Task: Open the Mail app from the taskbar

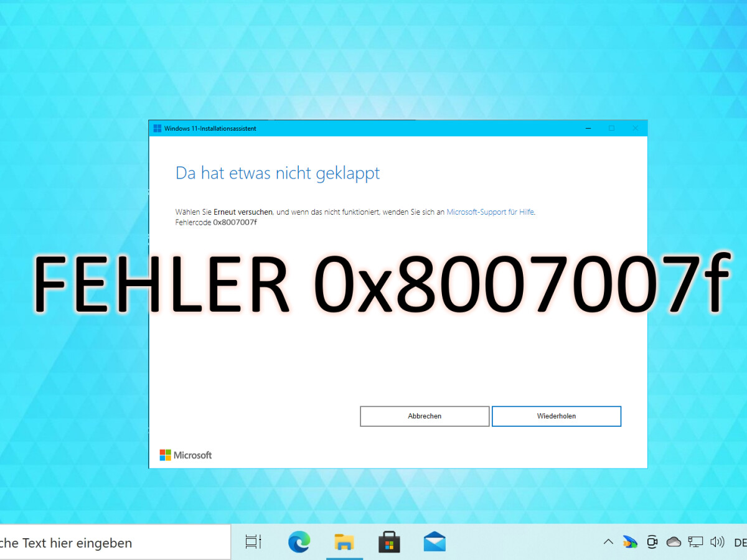Action: (434, 542)
